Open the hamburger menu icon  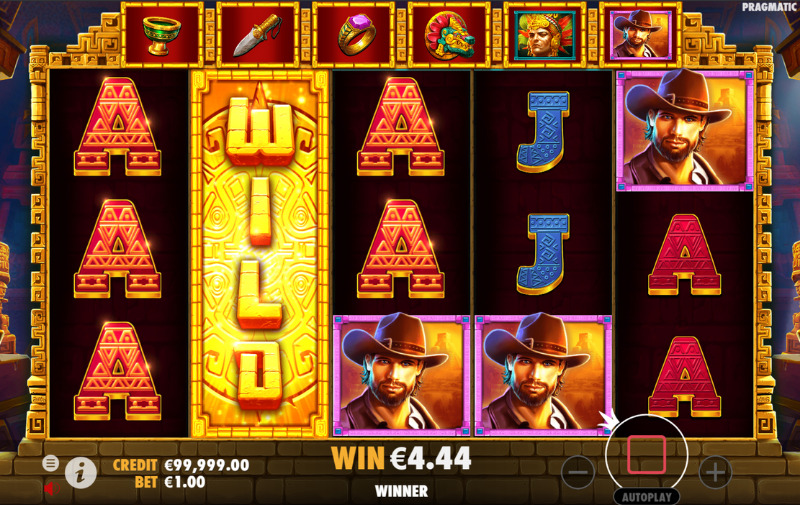click(x=50, y=463)
